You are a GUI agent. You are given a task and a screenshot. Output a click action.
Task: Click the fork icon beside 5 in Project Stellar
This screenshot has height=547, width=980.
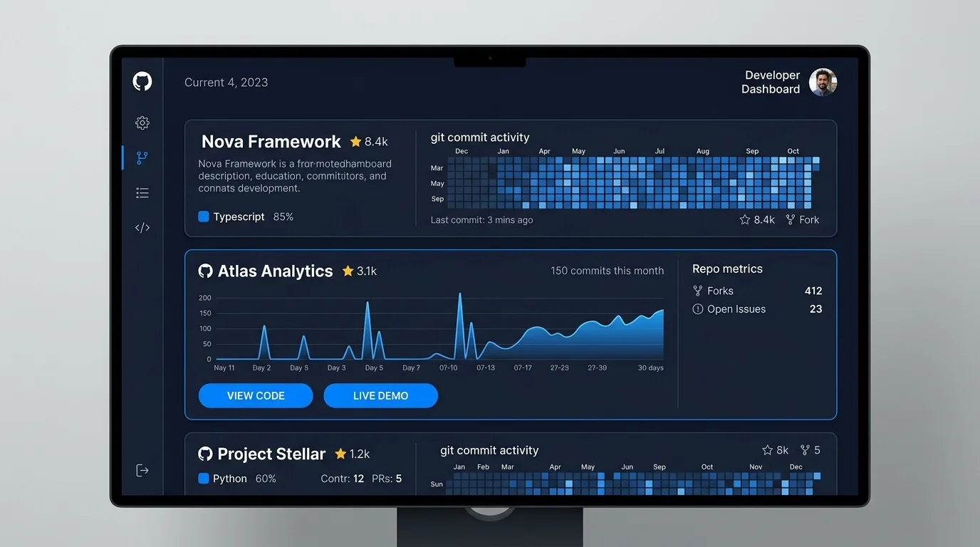805,450
